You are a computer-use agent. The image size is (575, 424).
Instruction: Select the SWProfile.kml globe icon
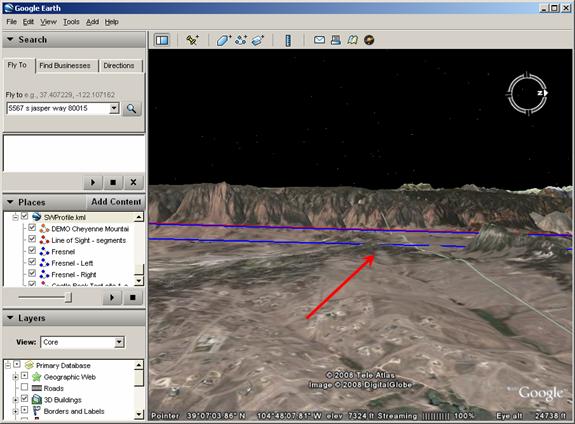(36, 217)
